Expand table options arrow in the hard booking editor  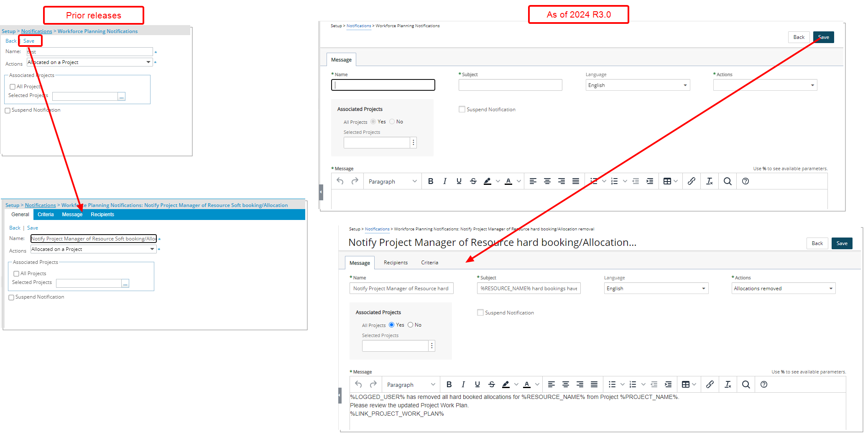(x=694, y=384)
